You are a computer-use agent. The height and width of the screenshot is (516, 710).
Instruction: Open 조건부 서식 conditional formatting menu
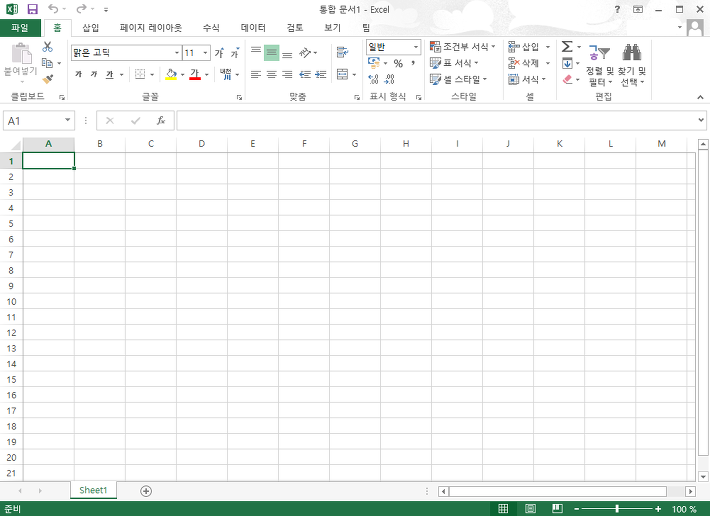point(462,47)
